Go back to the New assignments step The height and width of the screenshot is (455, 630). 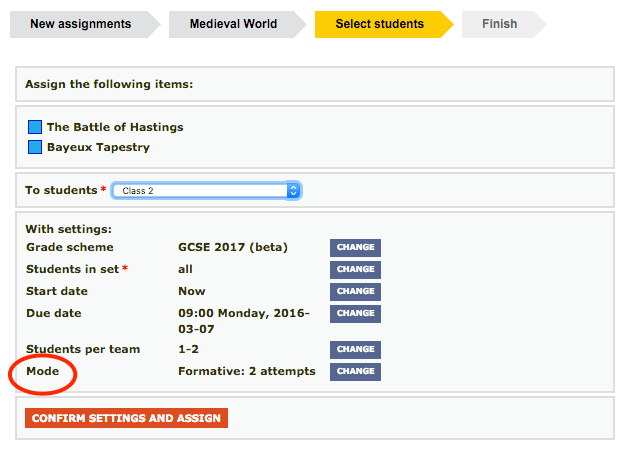pyautogui.click(x=80, y=24)
